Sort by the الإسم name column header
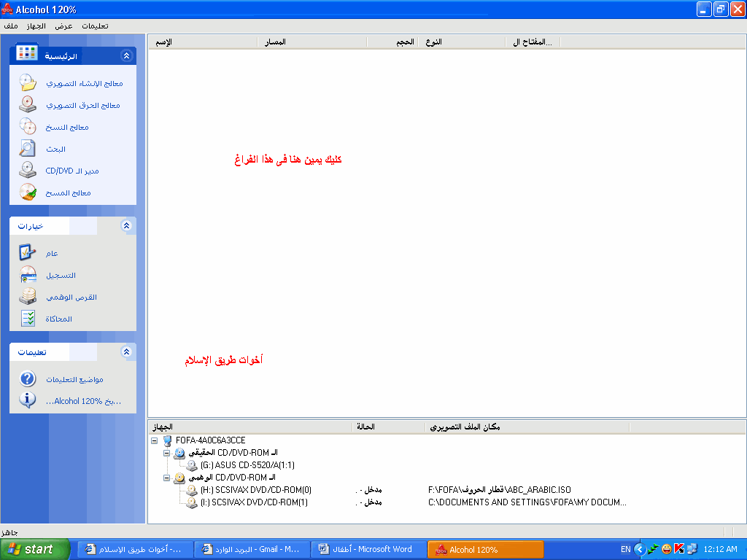Screen dimensions: 747x560 point(204,42)
